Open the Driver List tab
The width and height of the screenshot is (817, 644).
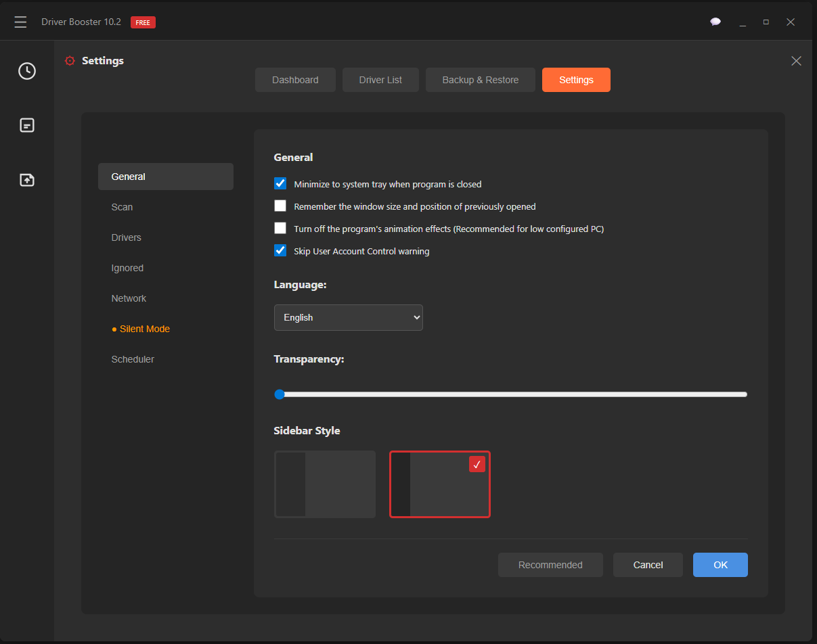pos(380,79)
